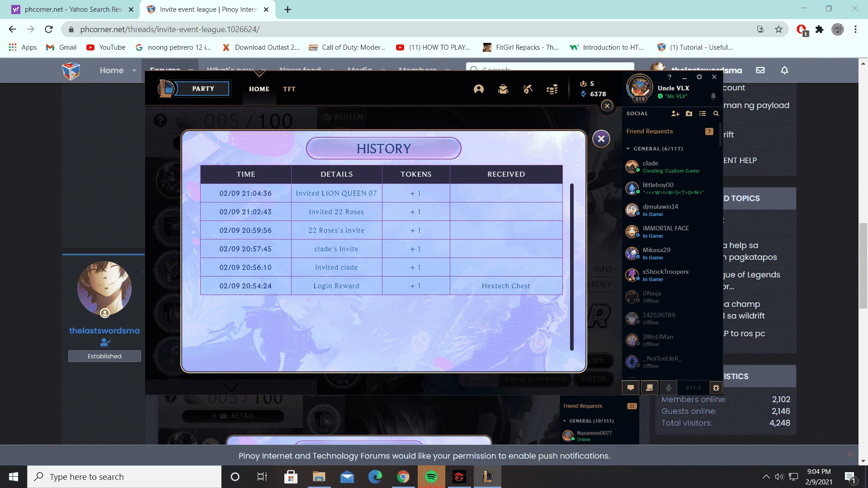Open the League client loot icon
The image size is (868, 488).
point(528,89)
